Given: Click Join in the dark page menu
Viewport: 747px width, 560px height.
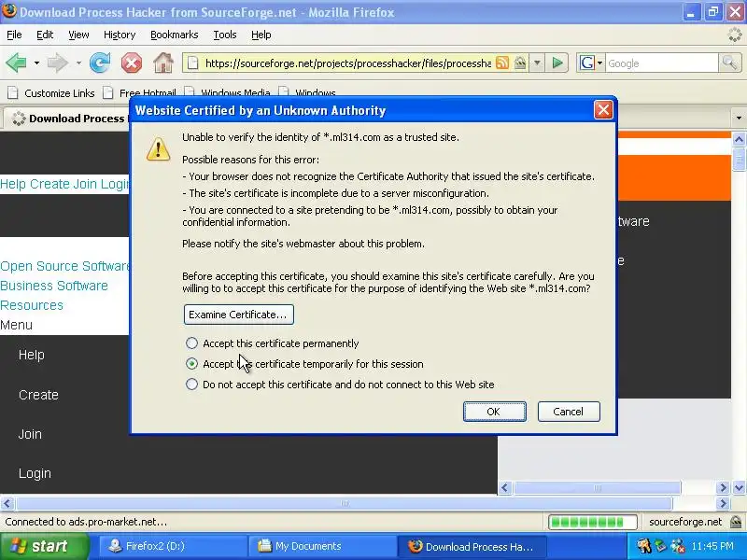Looking at the screenshot, I should click(x=30, y=434).
